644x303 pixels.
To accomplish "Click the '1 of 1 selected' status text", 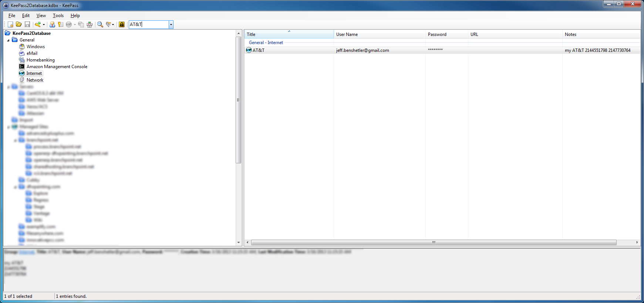I will point(18,296).
